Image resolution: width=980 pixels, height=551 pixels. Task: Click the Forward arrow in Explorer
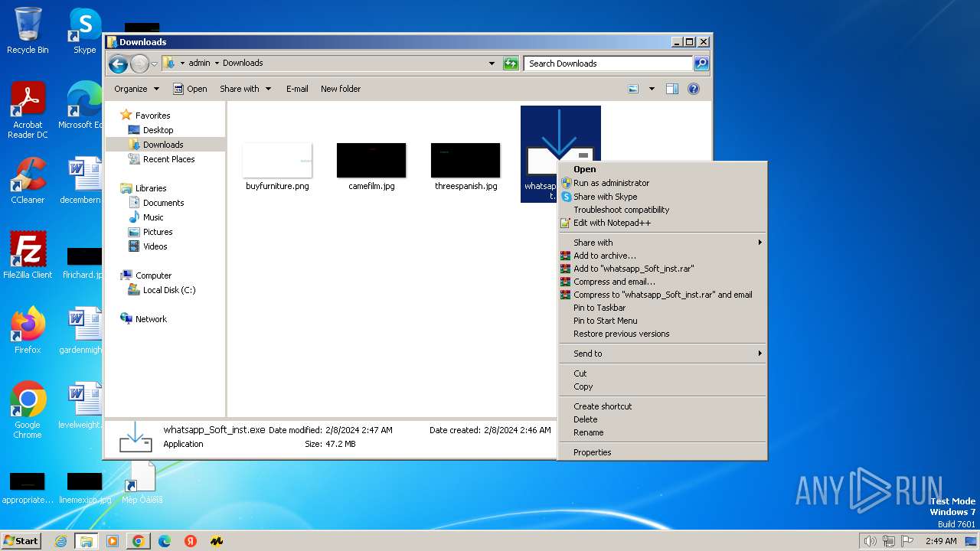pyautogui.click(x=139, y=64)
